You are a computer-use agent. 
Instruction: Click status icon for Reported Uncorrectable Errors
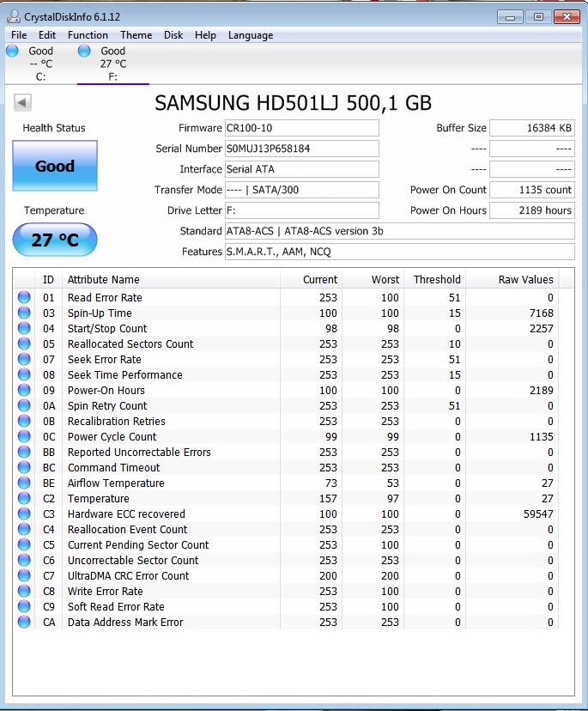[24, 452]
